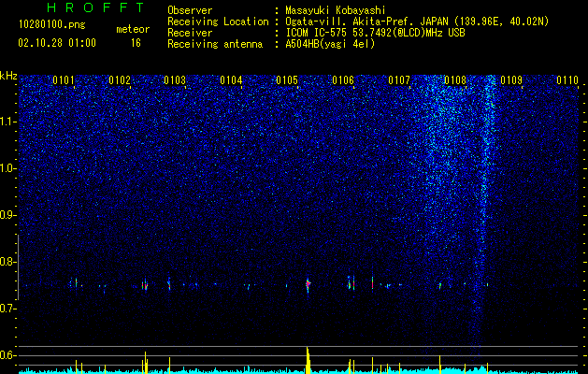
Task: Click the 0102 time marker
Action: click(x=120, y=80)
